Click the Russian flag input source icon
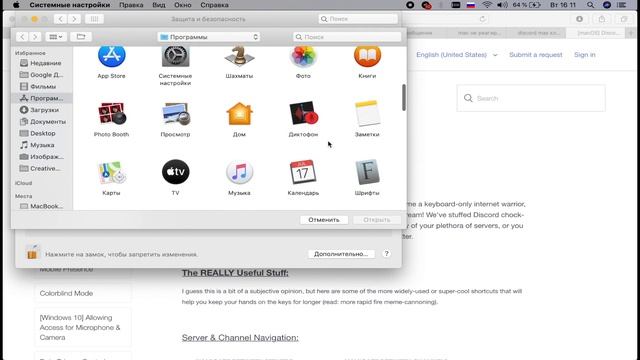This screenshot has width=640, height=360. click(x=471, y=5)
